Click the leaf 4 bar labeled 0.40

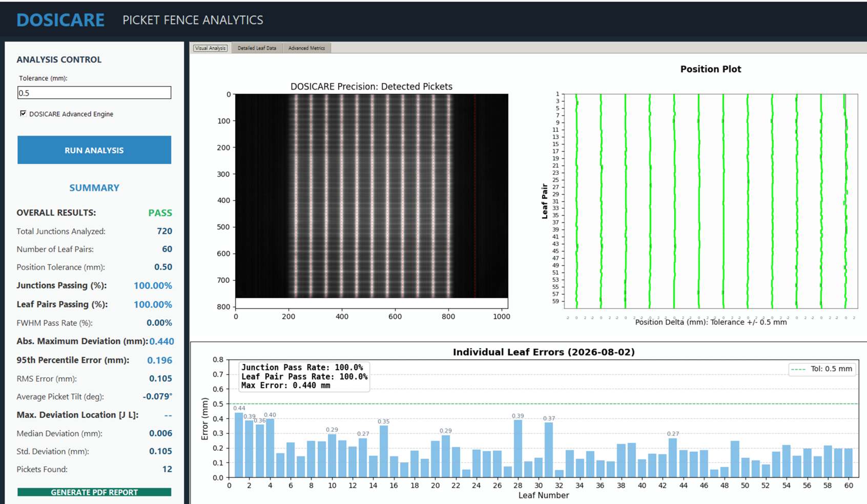tap(270, 448)
